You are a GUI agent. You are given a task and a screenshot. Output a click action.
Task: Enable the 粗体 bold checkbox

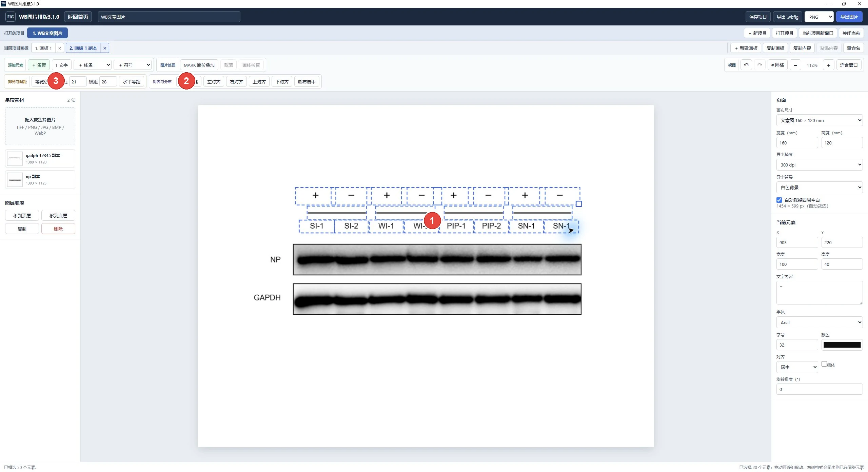[824, 364]
